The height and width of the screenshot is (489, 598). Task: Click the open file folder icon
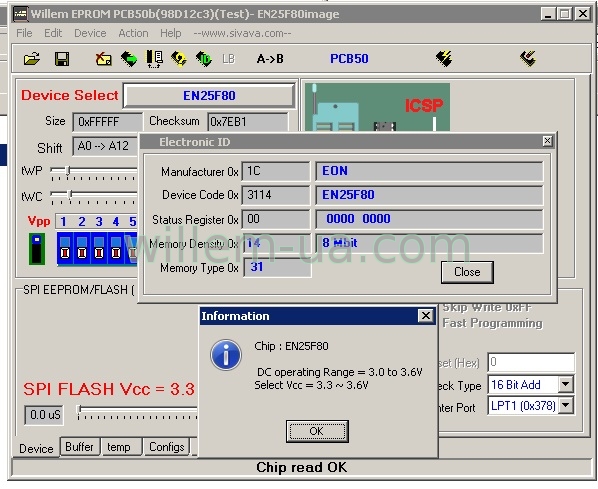coord(32,59)
